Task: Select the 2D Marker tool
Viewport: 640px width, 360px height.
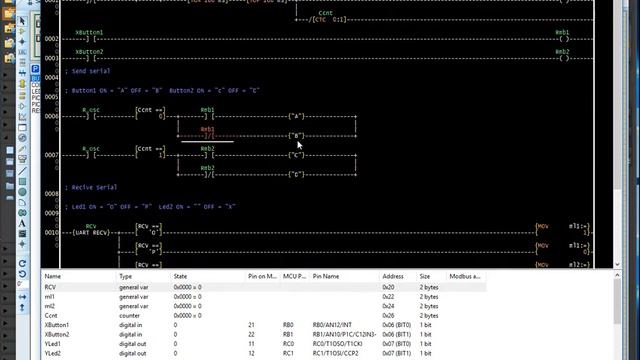Action: (22, 244)
